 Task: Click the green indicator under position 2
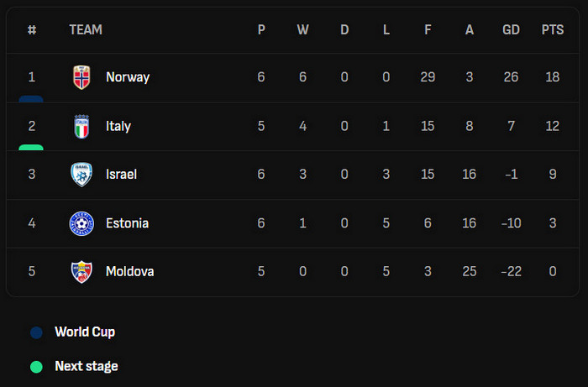31,147
